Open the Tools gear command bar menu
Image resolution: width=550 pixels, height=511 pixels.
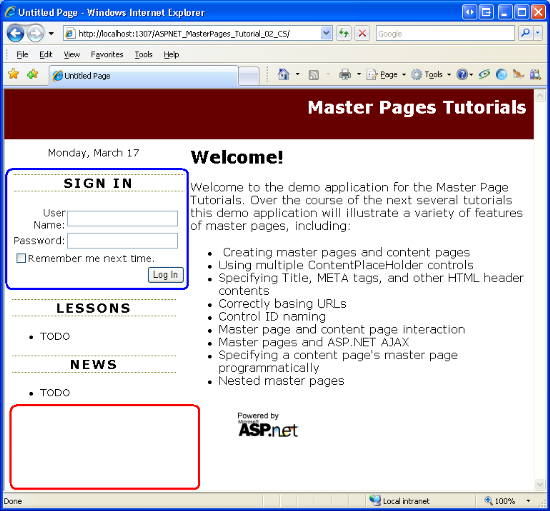[x=430, y=74]
